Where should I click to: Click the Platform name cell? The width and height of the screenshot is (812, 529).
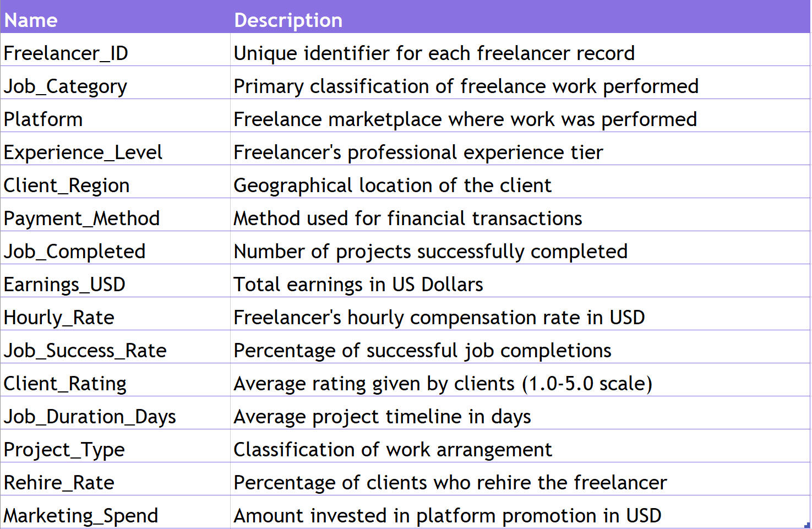pyautogui.click(x=43, y=119)
